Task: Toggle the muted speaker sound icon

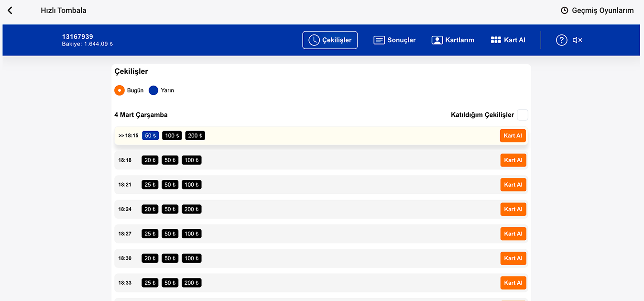Action: point(577,40)
